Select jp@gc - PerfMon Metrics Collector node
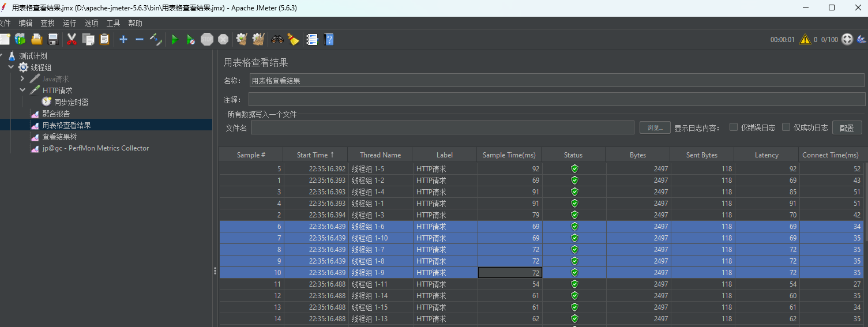The height and width of the screenshot is (327, 868). click(x=95, y=148)
